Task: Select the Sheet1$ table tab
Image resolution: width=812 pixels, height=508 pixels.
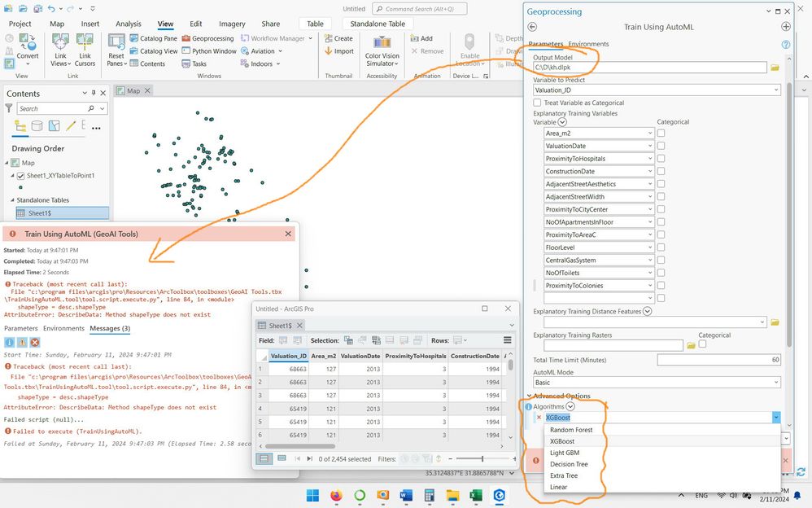Action: click(280, 326)
